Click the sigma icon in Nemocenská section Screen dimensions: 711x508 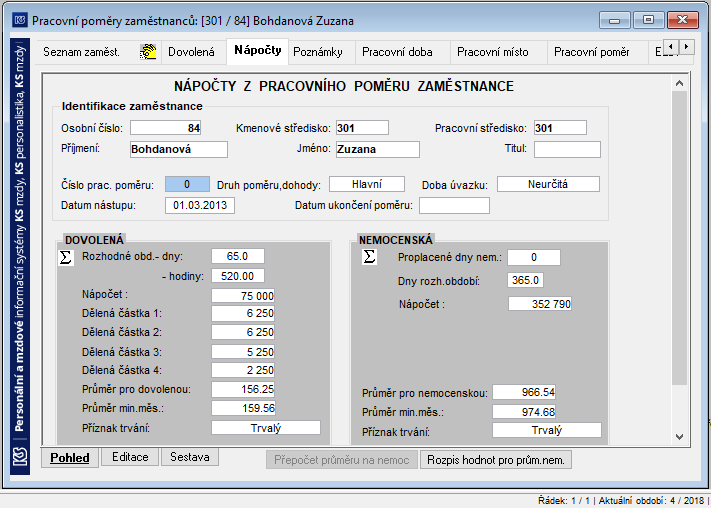coord(370,257)
